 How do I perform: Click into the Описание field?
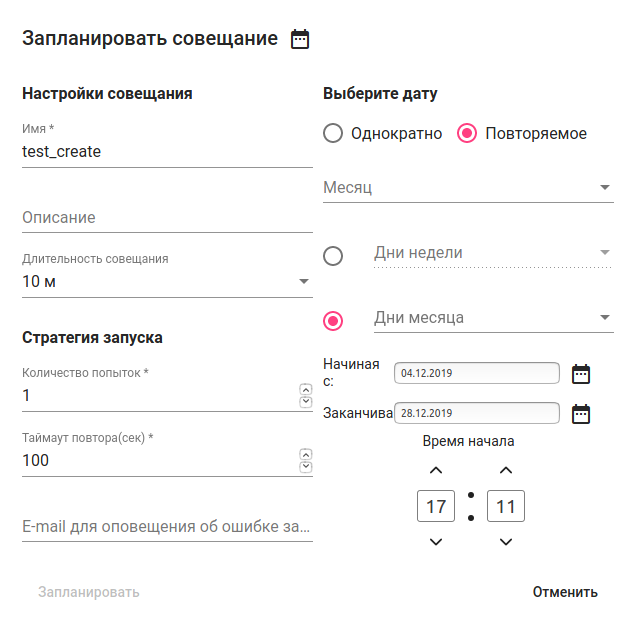(167, 217)
